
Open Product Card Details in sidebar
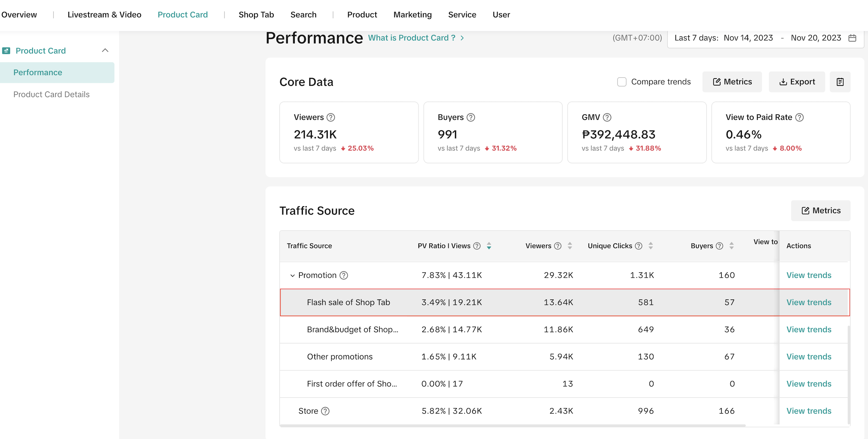coord(51,94)
